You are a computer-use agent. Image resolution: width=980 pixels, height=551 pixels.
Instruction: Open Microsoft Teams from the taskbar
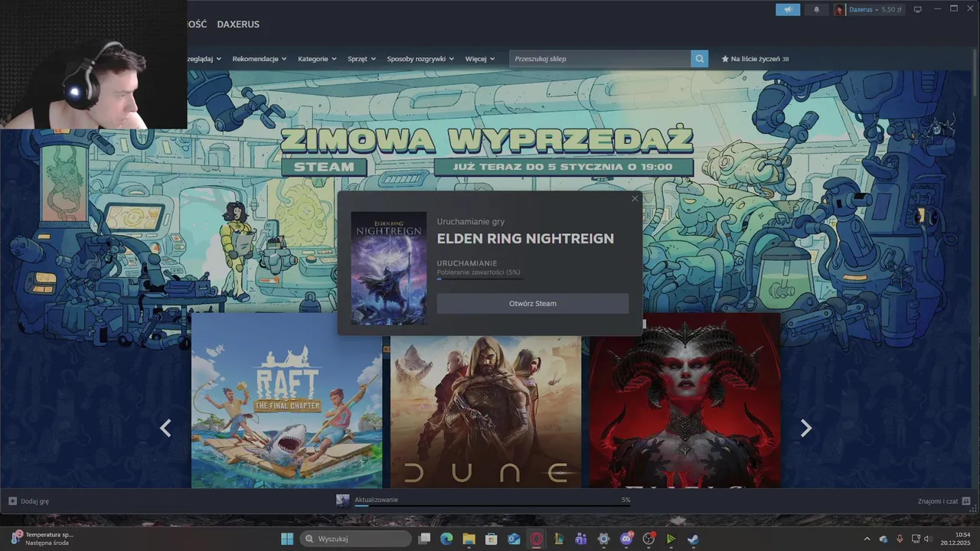581,539
